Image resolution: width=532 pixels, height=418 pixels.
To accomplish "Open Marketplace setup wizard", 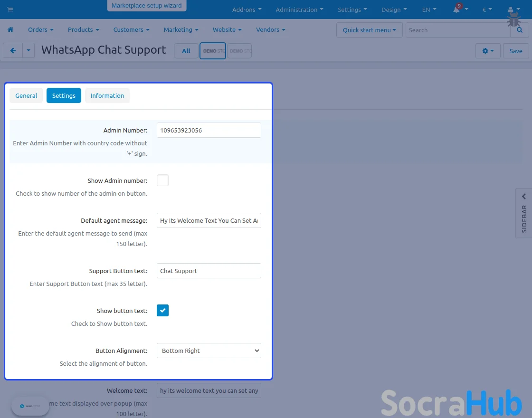I will point(147,5).
